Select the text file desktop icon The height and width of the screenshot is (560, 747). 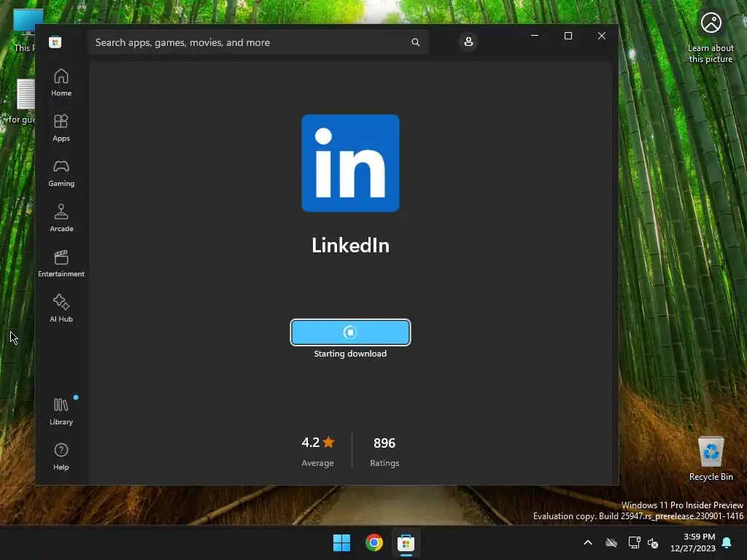coord(22,101)
